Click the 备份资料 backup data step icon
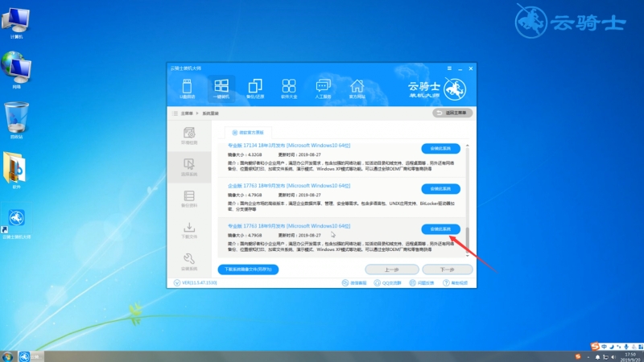Screen dimensions: 644x362 189,199
